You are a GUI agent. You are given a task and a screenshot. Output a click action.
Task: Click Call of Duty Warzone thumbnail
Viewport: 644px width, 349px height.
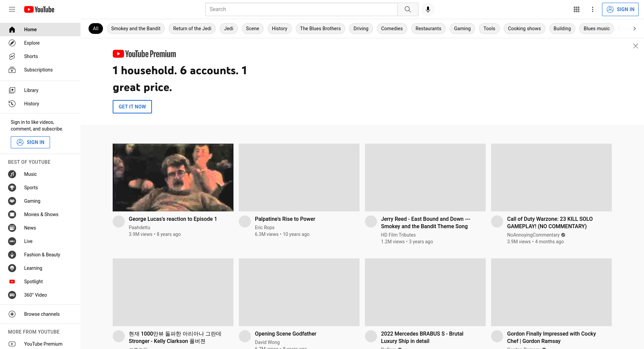point(551,178)
